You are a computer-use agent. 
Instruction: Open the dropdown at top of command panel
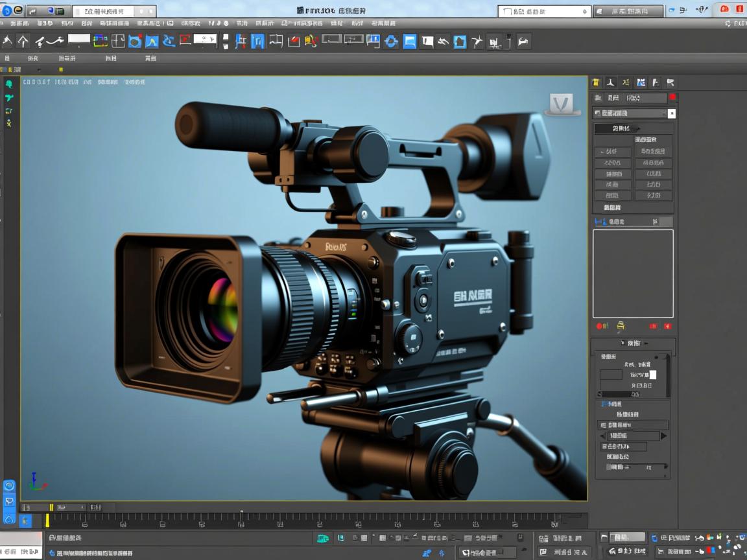(630, 113)
